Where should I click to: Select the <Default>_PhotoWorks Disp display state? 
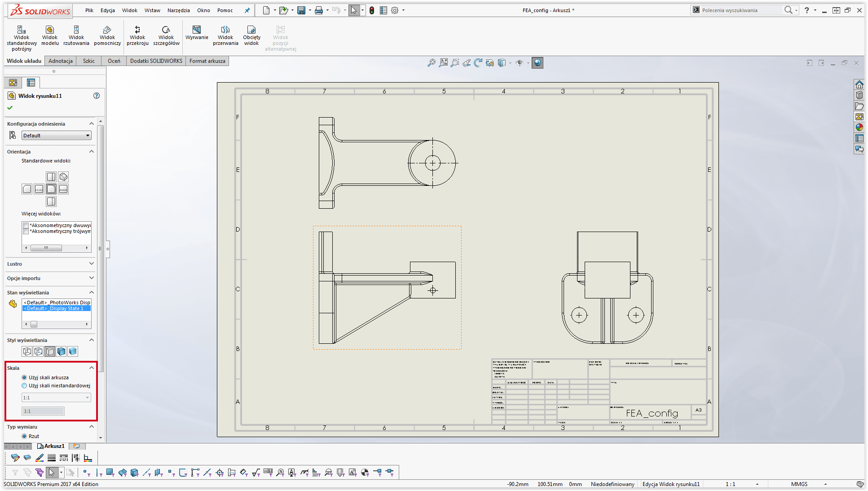point(56,302)
